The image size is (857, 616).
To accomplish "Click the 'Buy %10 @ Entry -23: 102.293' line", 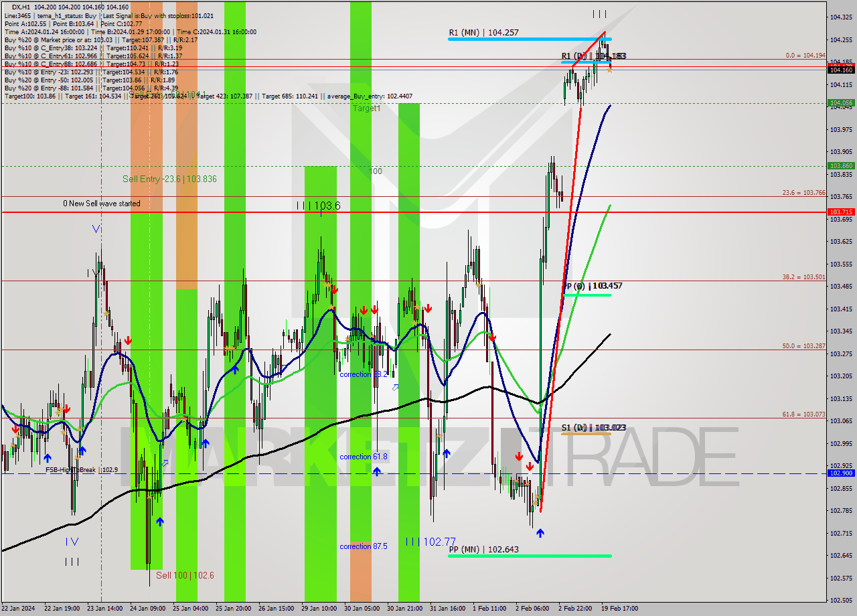I will [91, 72].
